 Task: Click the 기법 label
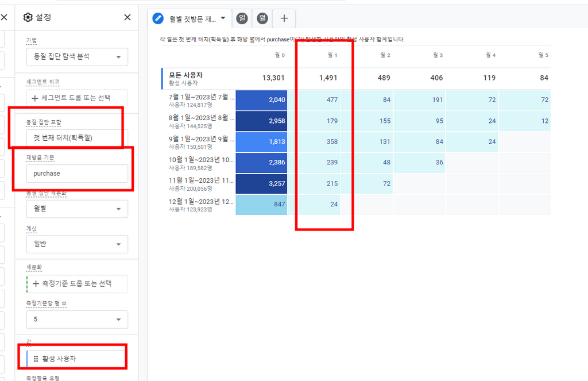click(x=32, y=41)
